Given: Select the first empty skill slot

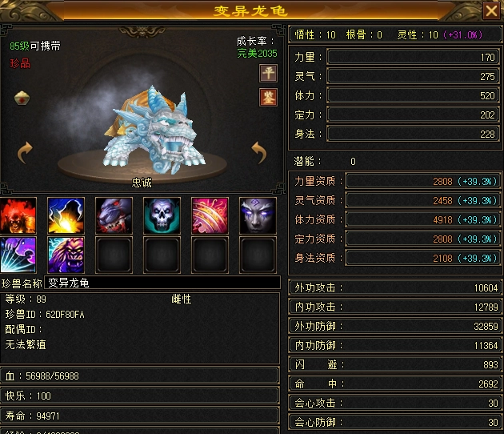Looking at the screenshot, I should tap(114, 255).
